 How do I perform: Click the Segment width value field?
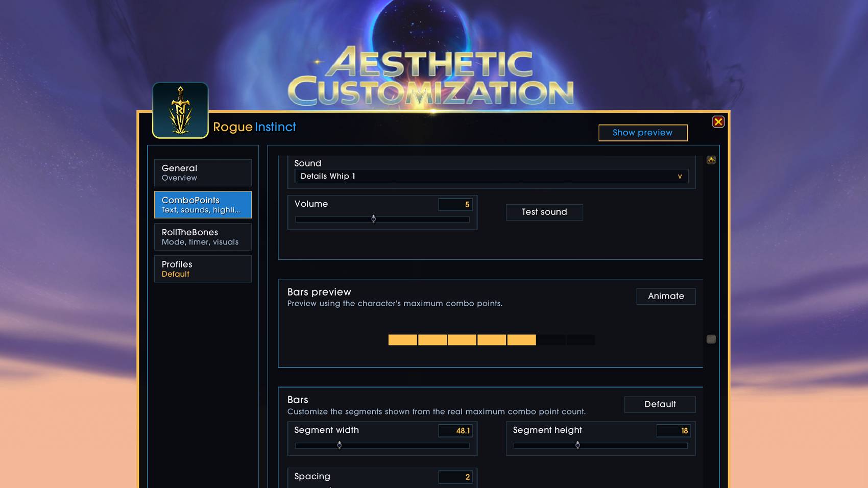tap(455, 431)
